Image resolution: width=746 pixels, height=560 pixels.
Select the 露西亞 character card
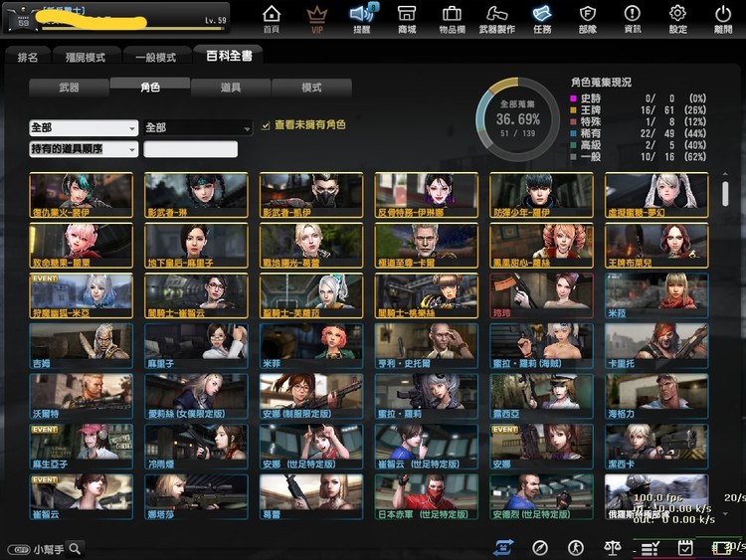[541, 396]
